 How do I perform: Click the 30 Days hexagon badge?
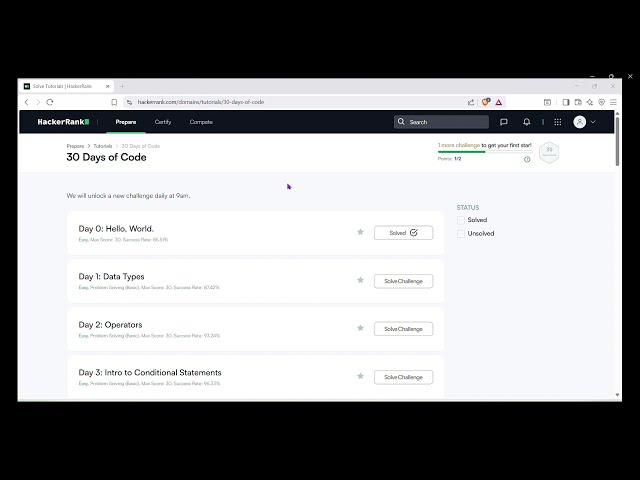549,152
